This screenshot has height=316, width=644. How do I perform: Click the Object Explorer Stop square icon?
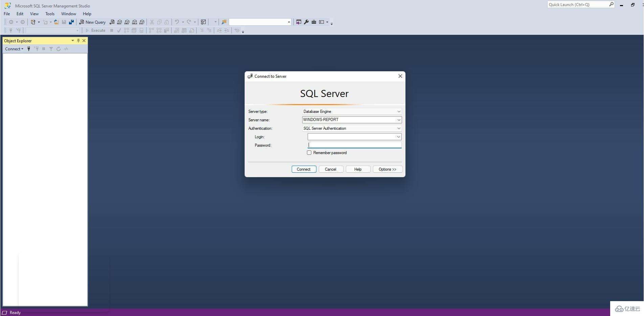coord(44,49)
